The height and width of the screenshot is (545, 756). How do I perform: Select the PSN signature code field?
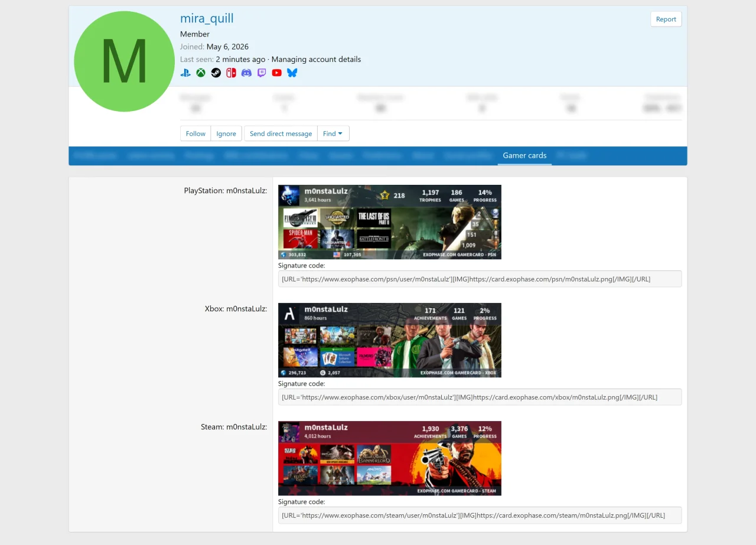[480, 279]
